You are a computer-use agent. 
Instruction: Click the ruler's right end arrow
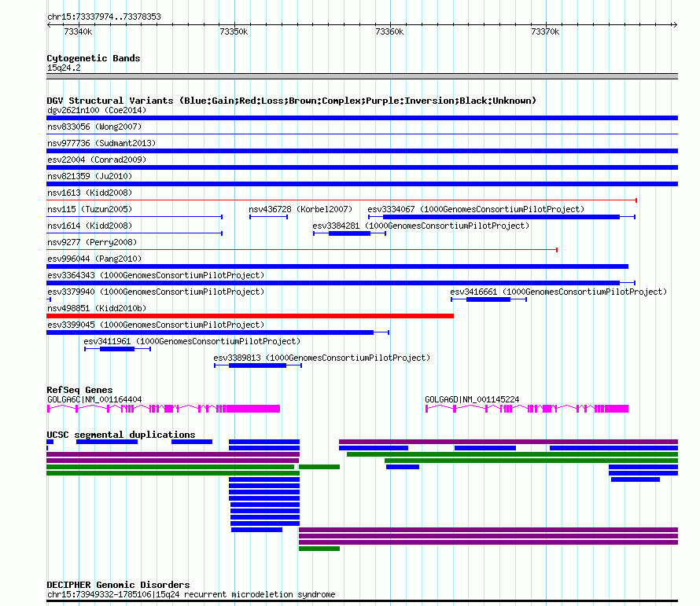675,24
